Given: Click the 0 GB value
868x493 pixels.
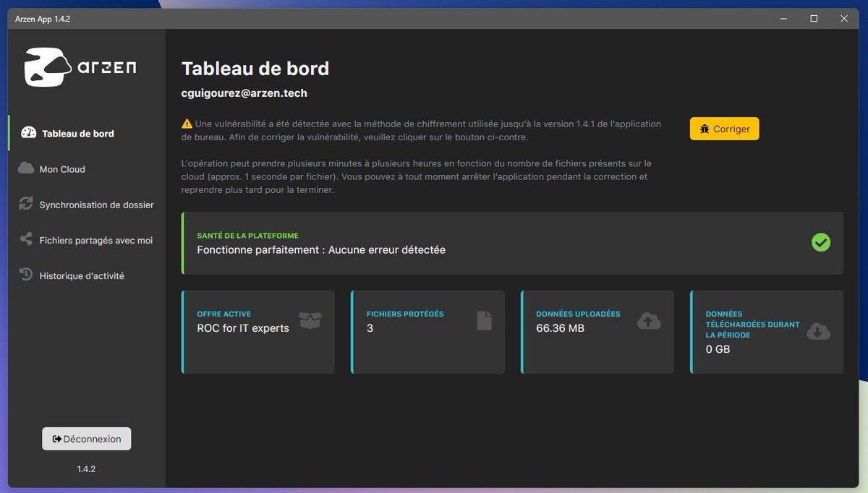Looking at the screenshot, I should [x=718, y=349].
